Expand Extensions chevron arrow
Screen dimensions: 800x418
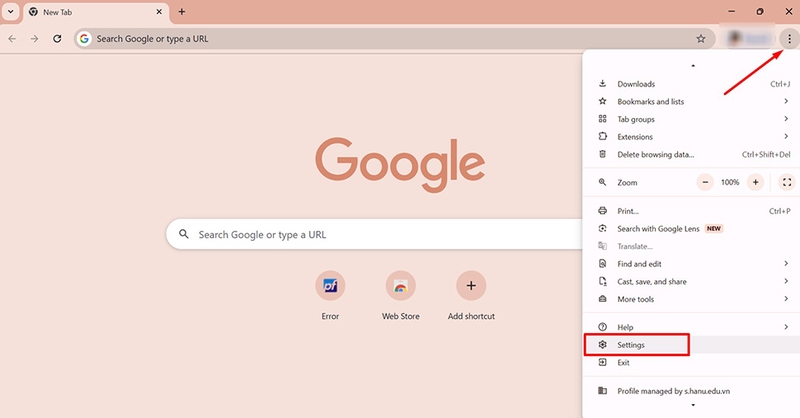click(x=786, y=136)
